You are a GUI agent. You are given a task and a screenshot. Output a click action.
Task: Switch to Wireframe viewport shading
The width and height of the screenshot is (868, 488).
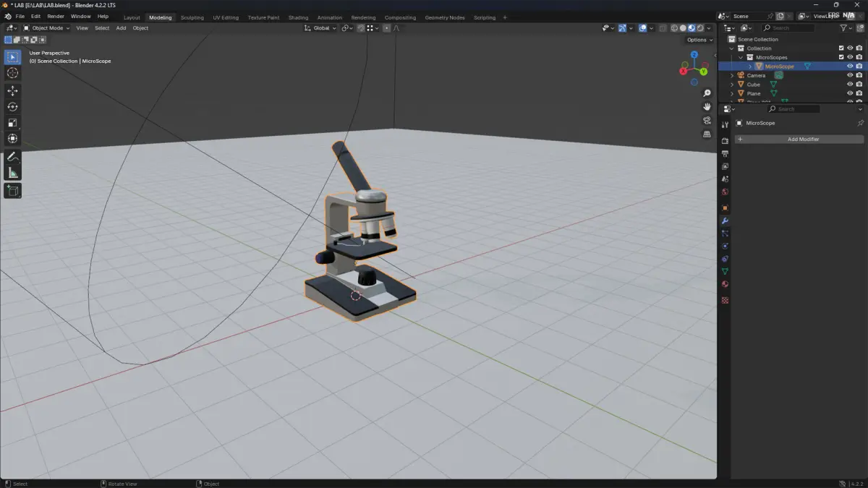(674, 28)
